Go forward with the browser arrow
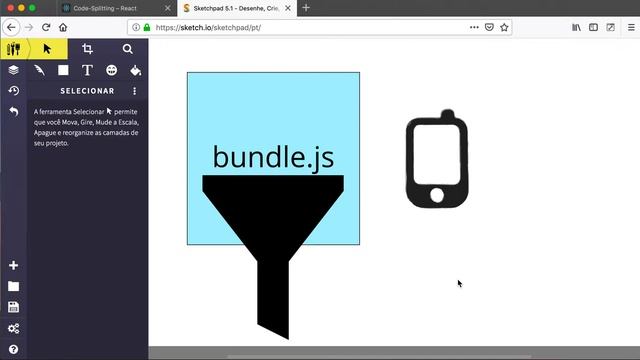 coord(29,27)
